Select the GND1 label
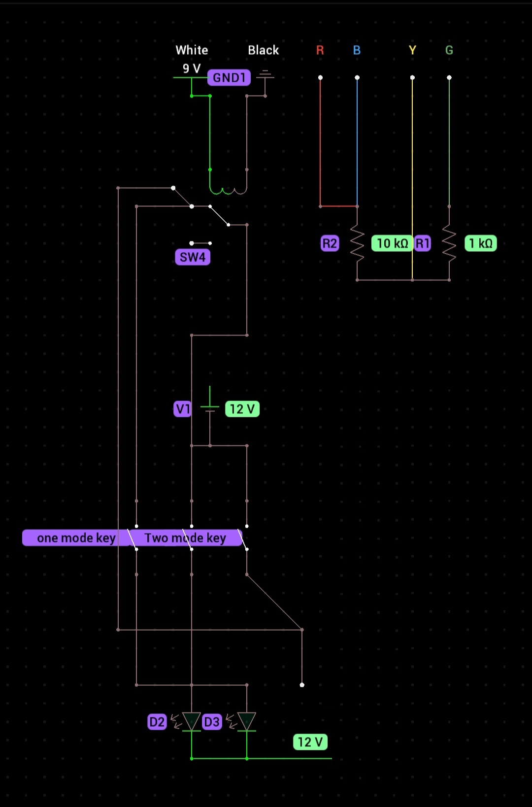Image resolution: width=532 pixels, height=807 pixels. click(x=229, y=77)
